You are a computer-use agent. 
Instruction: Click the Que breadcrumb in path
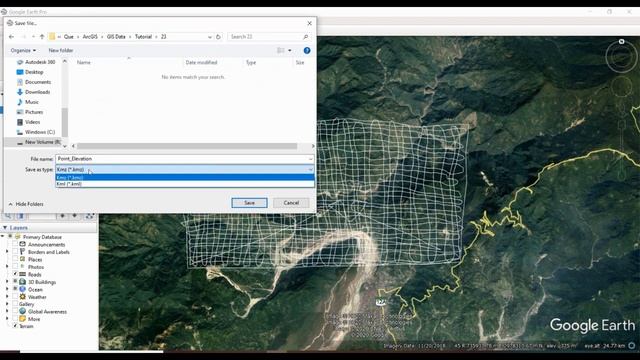(69, 37)
